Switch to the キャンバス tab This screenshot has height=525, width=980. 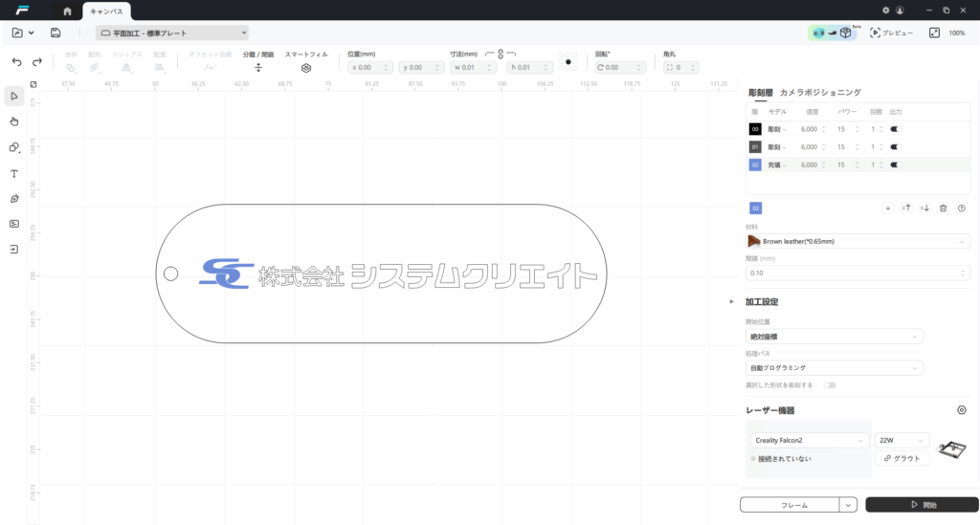pos(106,11)
